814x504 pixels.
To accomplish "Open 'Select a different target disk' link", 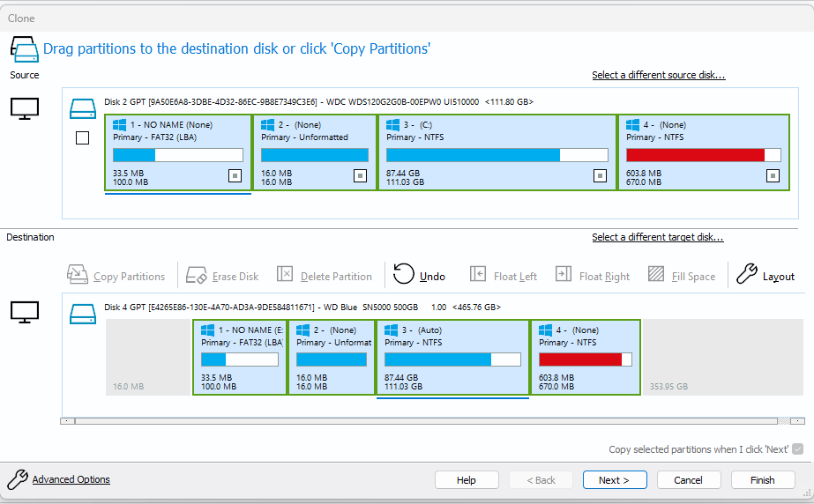I will [657, 237].
